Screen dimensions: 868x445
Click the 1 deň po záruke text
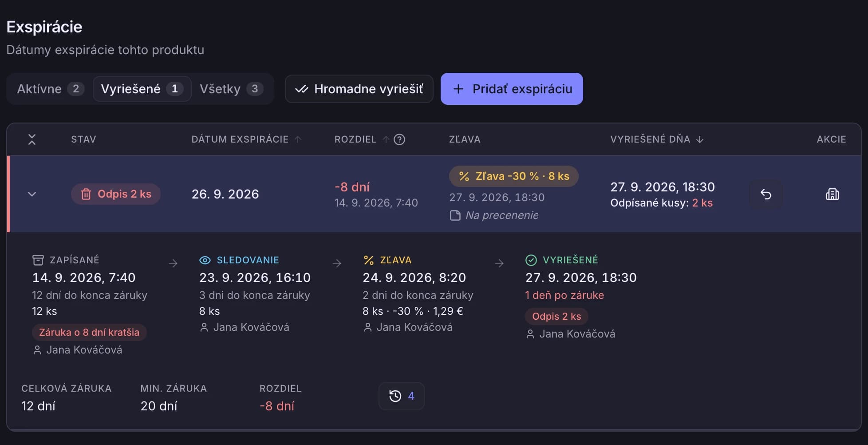[564, 295]
